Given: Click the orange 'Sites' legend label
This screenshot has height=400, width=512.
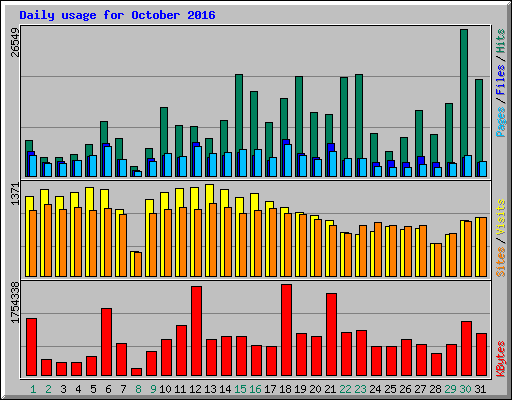Looking at the screenshot, I should tap(501, 262).
